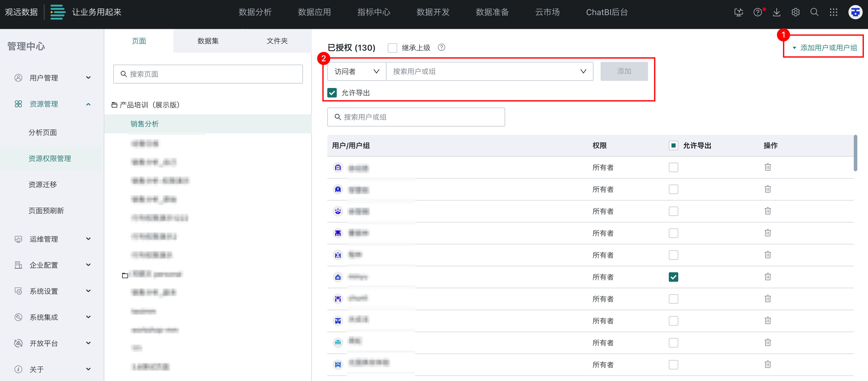
Task: Click the search magnifier icon in header
Action: point(814,12)
